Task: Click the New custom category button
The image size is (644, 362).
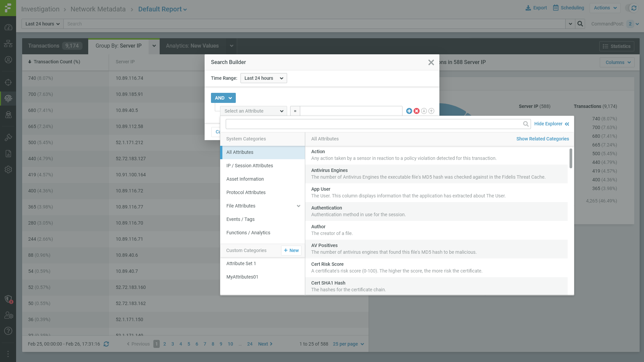Action: (291, 250)
